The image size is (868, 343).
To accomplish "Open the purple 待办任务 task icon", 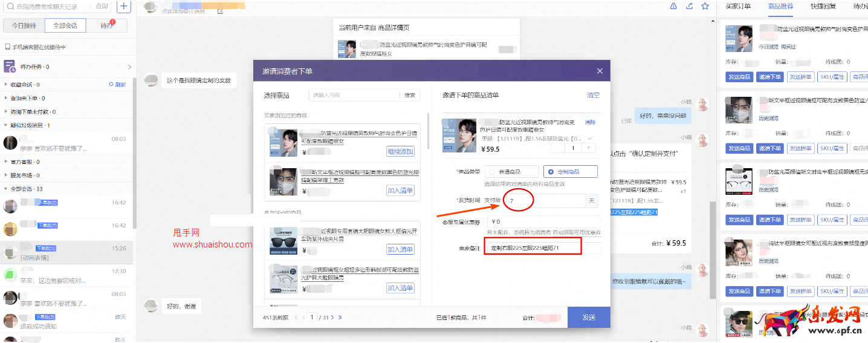I will coord(10,66).
